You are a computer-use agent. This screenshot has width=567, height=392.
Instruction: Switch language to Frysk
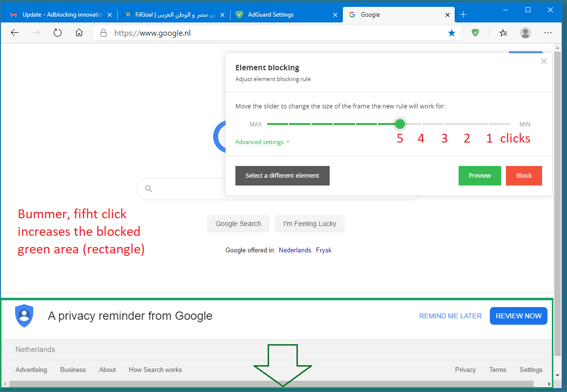pyautogui.click(x=324, y=250)
